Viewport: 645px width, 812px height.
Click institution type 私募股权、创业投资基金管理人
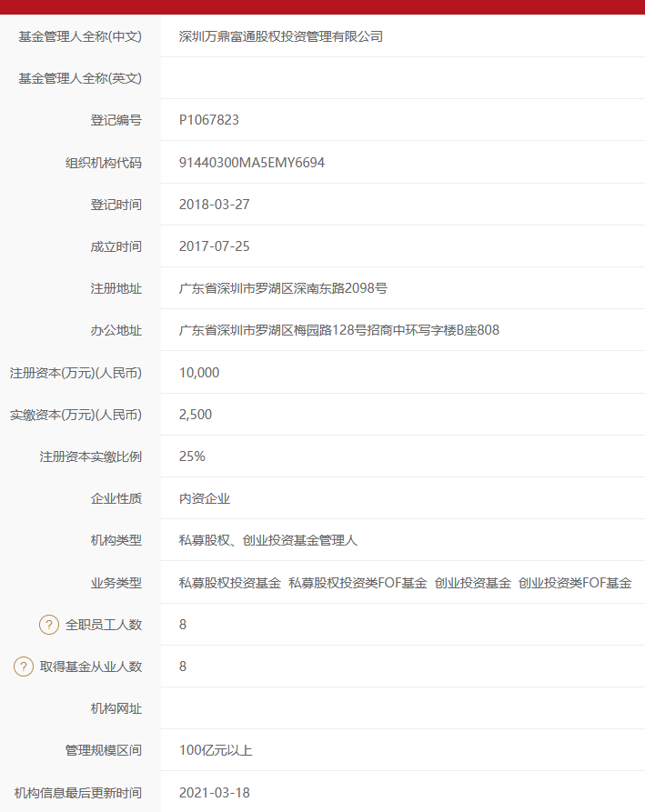coord(268,540)
